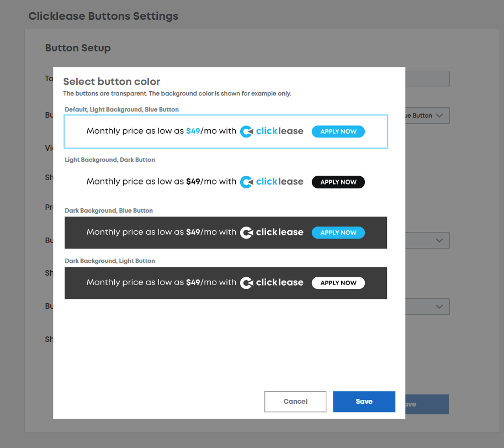Save the selected button color
Screen dimensions: 504x448
click(x=364, y=402)
